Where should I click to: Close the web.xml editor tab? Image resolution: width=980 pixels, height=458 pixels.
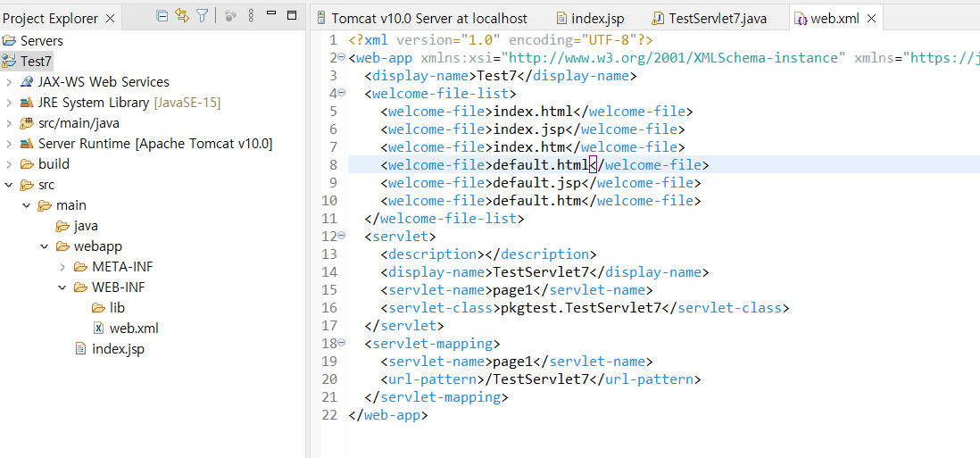(x=872, y=19)
